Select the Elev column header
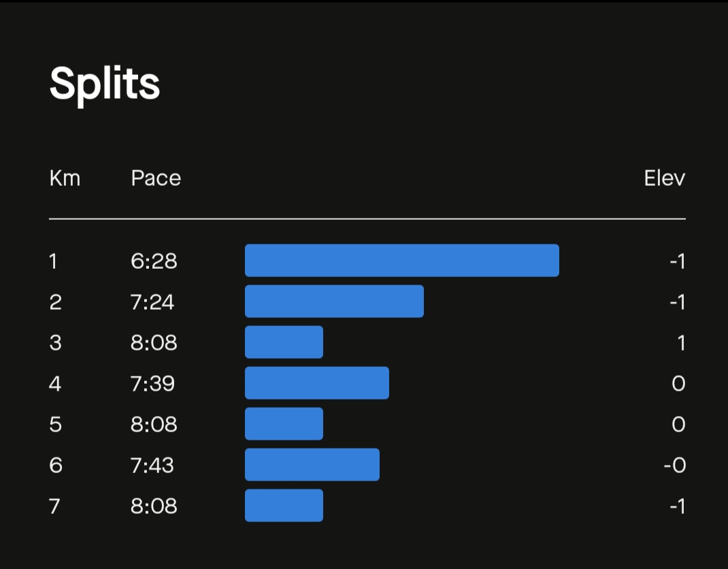Image resolution: width=728 pixels, height=569 pixels. tap(665, 178)
